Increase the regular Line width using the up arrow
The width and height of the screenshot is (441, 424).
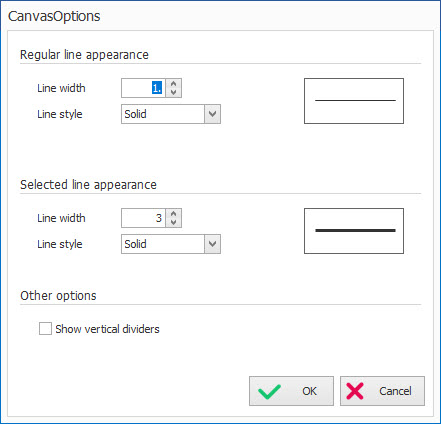[x=173, y=84]
